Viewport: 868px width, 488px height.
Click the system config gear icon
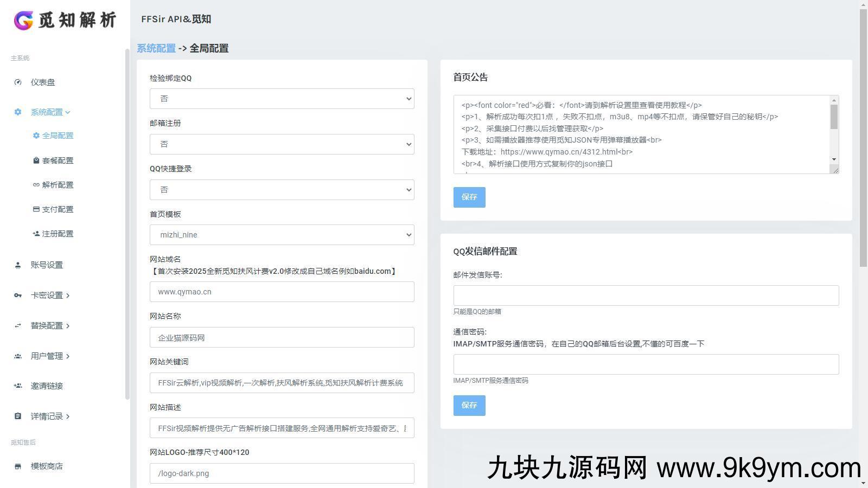[x=18, y=112]
